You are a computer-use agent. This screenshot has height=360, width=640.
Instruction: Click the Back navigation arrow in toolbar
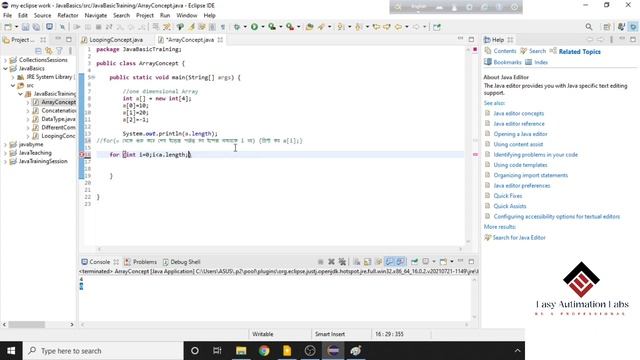398,27
